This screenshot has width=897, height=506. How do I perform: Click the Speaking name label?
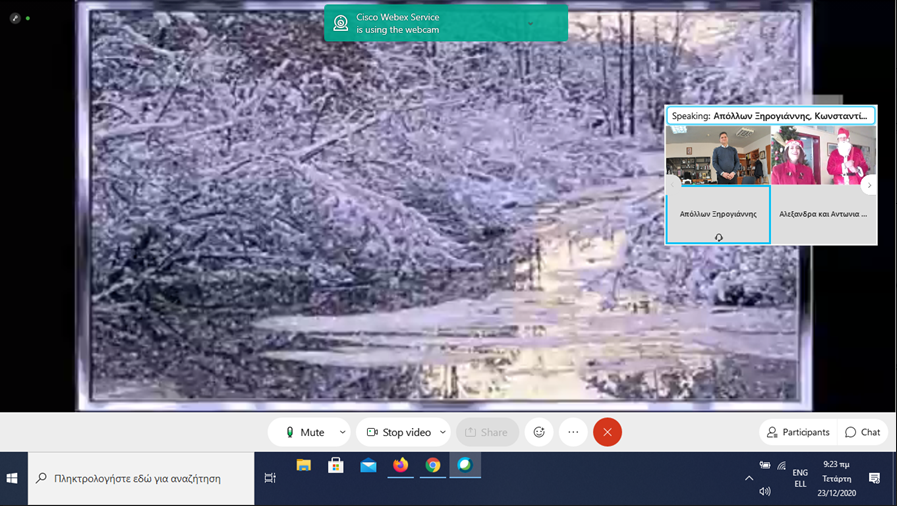[769, 115]
